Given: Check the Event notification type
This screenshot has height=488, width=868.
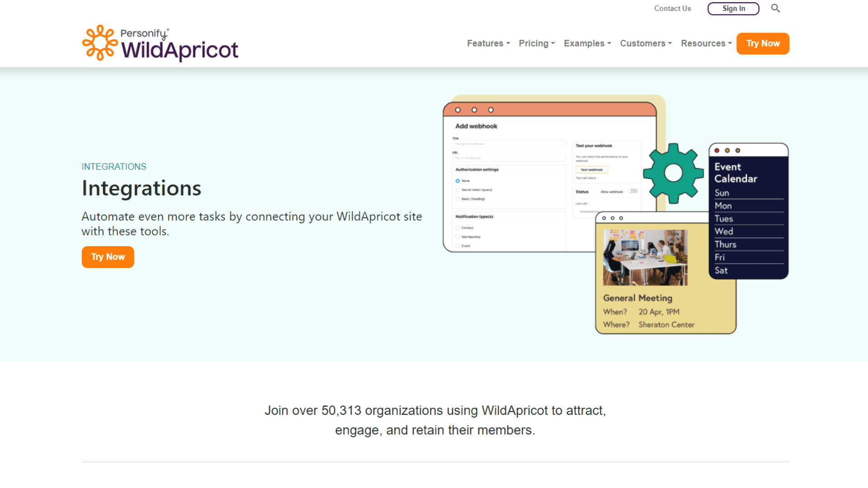Looking at the screenshot, I should coord(458,246).
